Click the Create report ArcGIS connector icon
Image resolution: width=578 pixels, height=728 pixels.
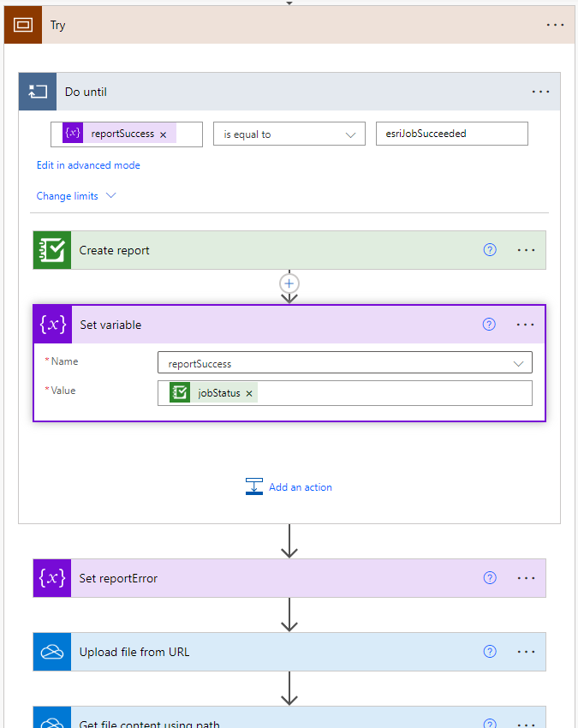pos(52,249)
